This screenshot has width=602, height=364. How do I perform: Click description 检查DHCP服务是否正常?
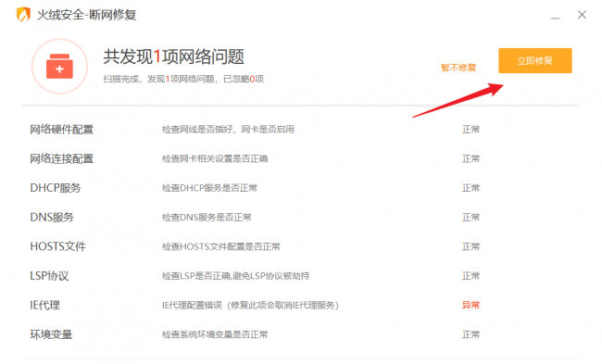(x=209, y=188)
